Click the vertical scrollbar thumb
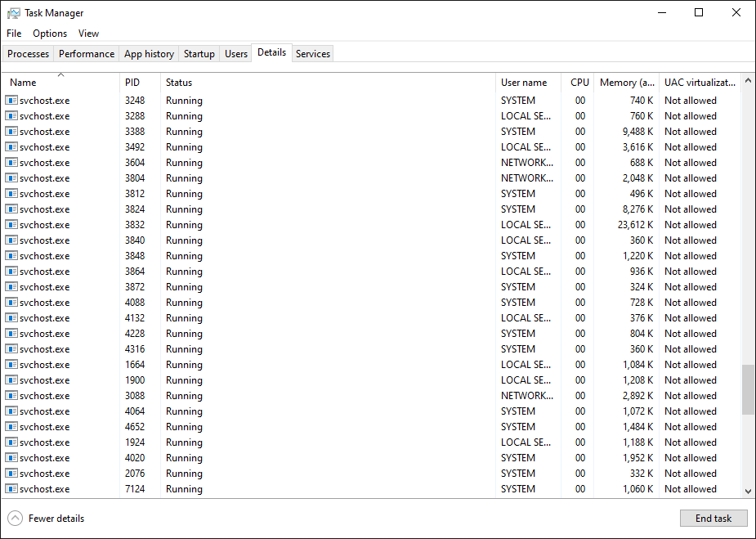Viewport: 756px width, 539px height. tap(749, 389)
